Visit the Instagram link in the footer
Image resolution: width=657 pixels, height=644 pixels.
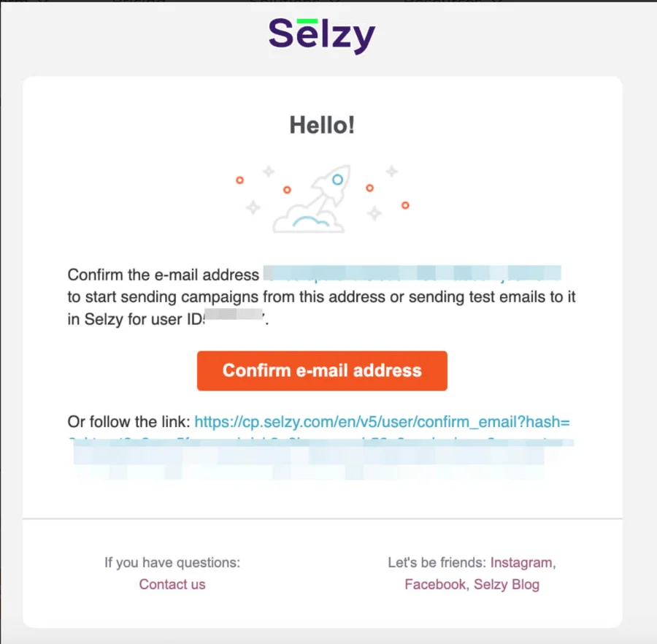521,562
